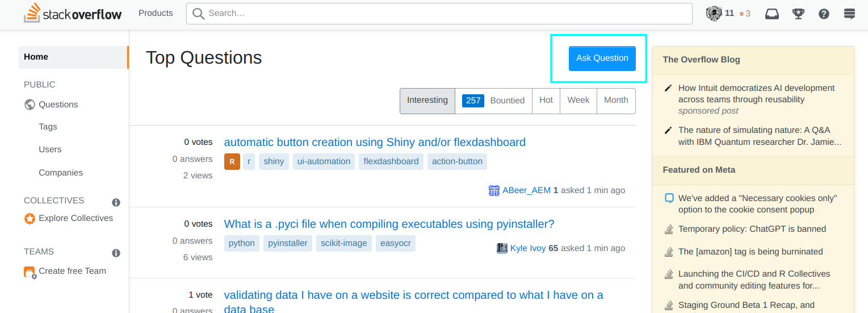Viewport: 868px width, 313px height.
Task: Open the inbox icon in top bar
Action: pos(772,14)
